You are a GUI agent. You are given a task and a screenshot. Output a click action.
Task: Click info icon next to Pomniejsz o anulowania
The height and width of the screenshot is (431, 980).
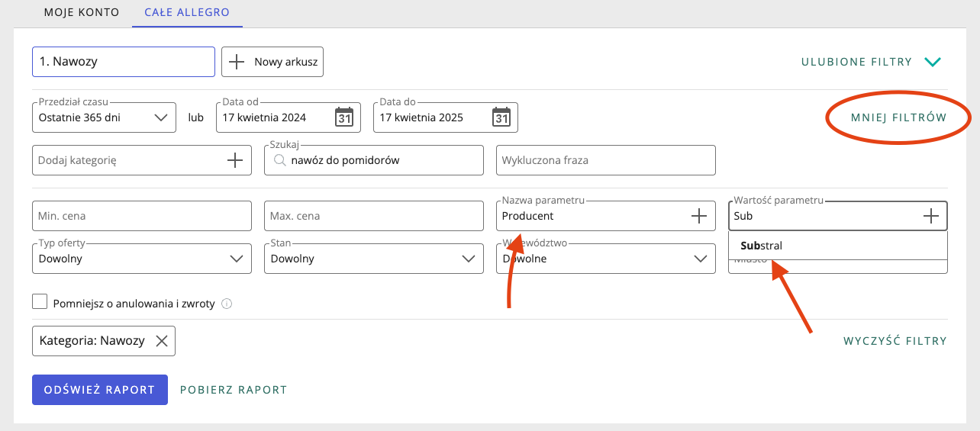point(227,304)
